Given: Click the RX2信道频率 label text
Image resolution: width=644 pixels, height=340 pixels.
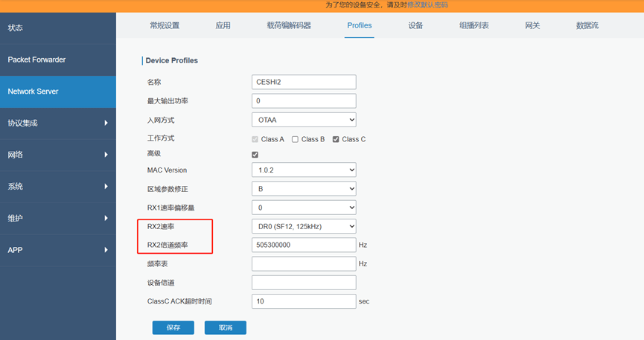Looking at the screenshot, I should (x=168, y=246).
